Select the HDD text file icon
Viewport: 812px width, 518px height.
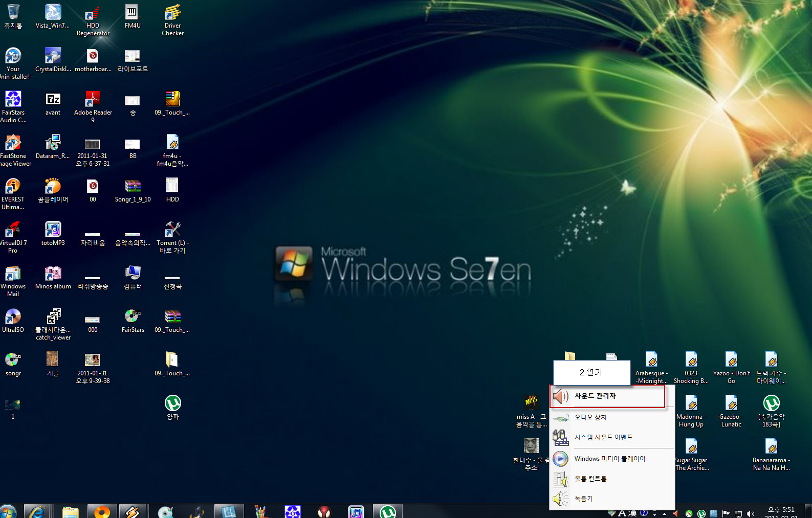click(172, 190)
